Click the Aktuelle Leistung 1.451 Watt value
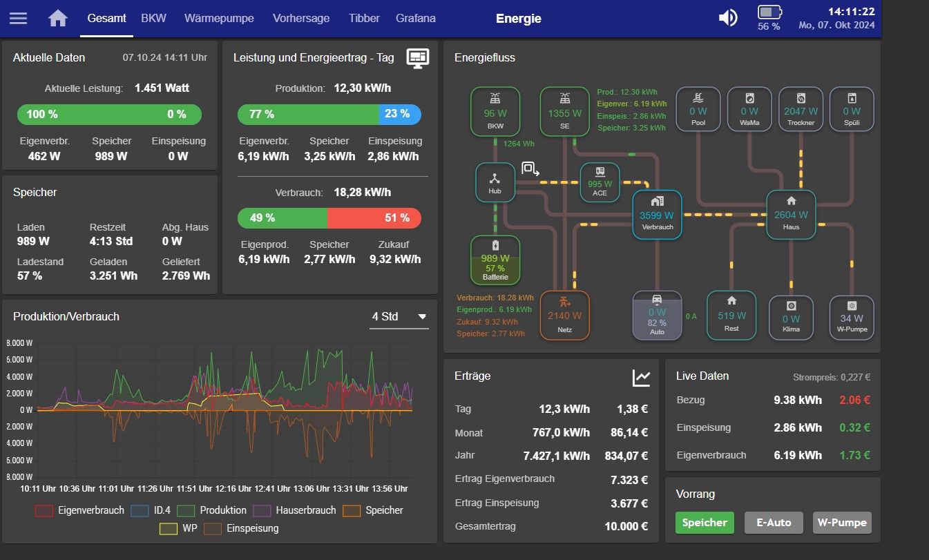Image resolution: width=929 pixels, height=560 pixels. pos(162,88)
